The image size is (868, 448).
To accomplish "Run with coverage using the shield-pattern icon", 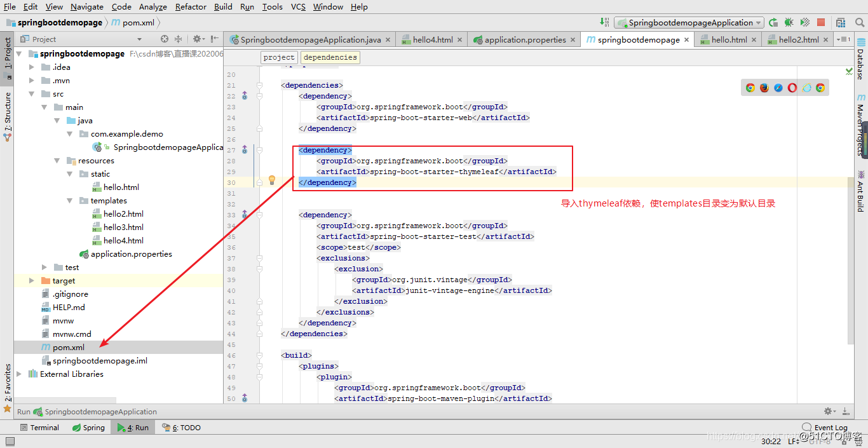I will (x=805, y=22).
